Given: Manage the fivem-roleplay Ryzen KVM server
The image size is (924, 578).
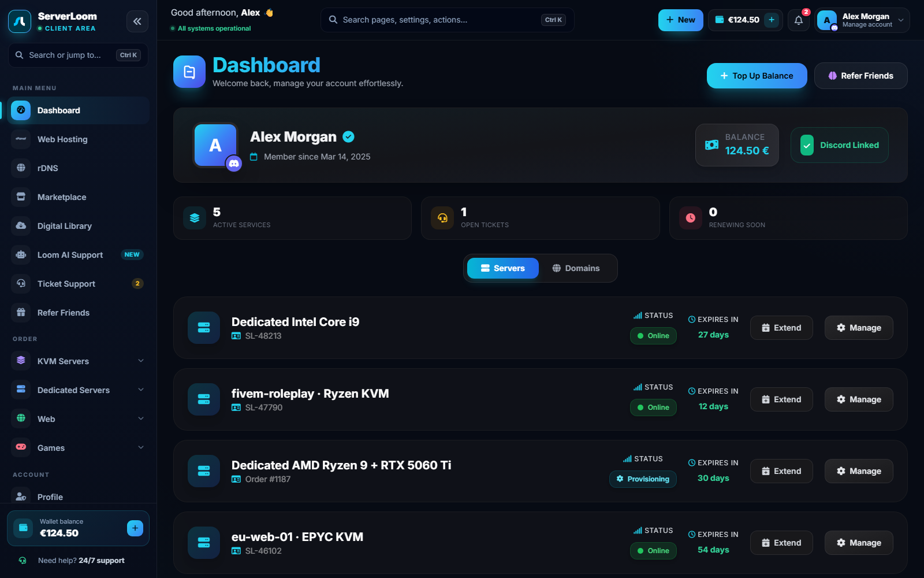Looking at the screenshot, I should click(x=859, y=399).
